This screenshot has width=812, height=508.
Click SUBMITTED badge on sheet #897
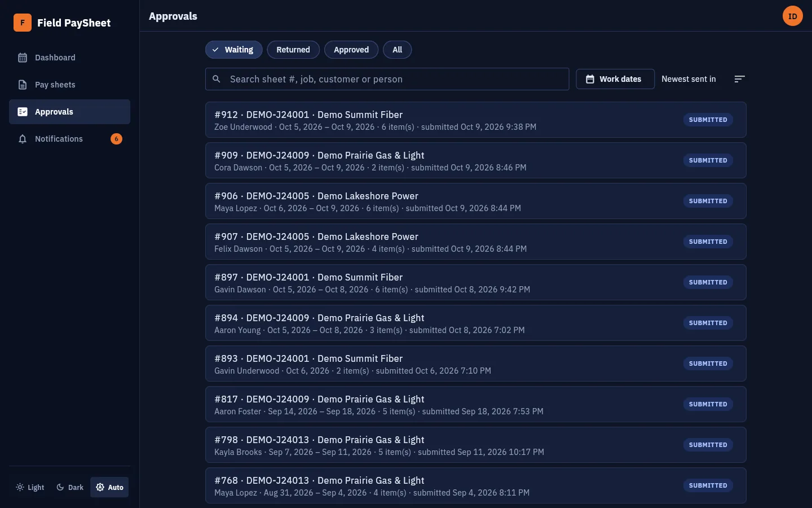tap(708, 282)
